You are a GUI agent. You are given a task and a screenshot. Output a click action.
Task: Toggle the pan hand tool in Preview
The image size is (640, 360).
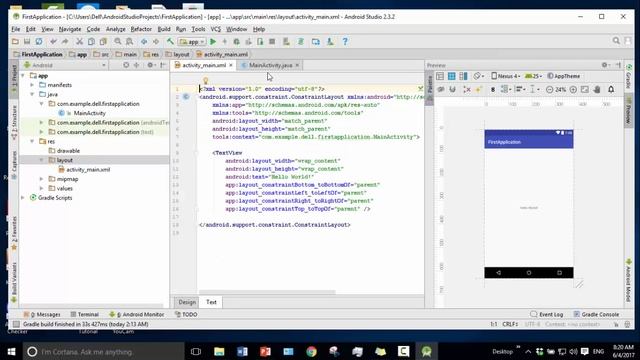[597, 89]
